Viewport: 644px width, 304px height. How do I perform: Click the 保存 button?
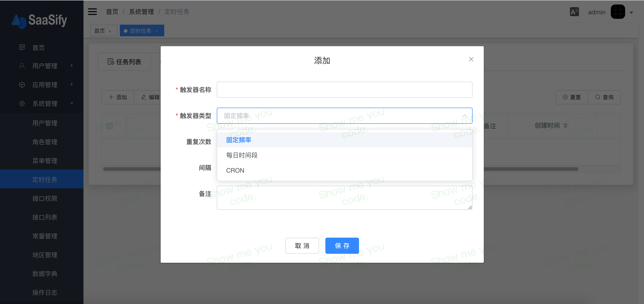342,245
